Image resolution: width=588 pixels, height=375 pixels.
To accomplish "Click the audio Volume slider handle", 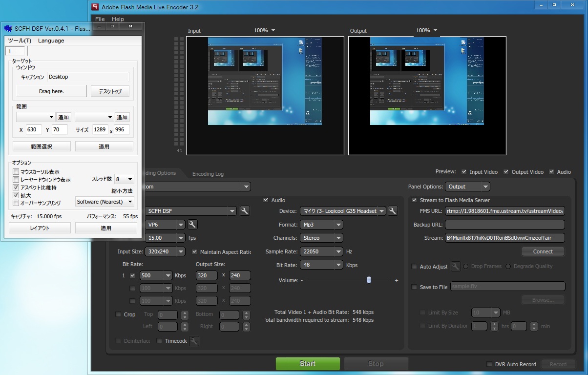I will pos(369,280).
